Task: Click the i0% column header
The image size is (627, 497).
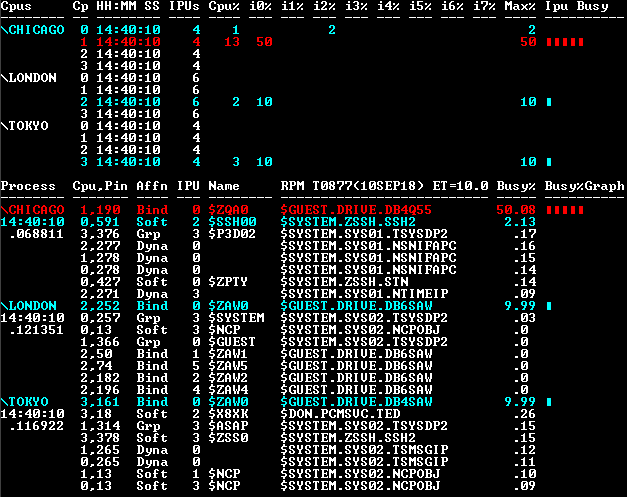Action: tap(260, 6)
